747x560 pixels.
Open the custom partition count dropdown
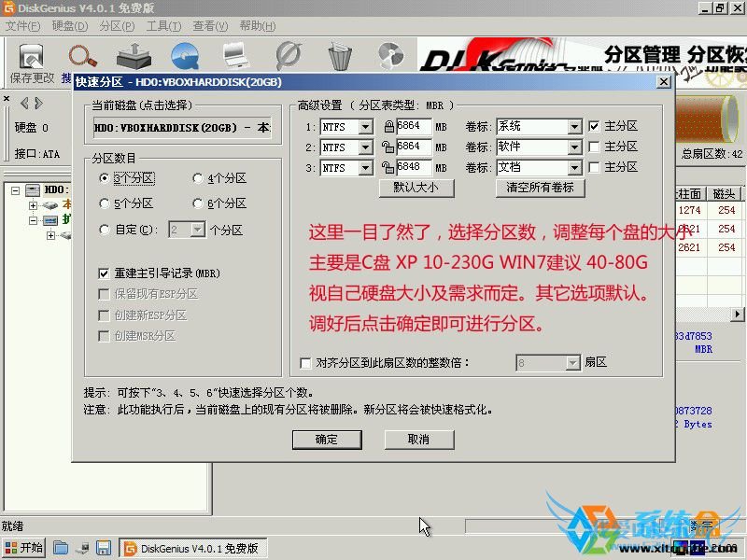click(x=198, y=230)
